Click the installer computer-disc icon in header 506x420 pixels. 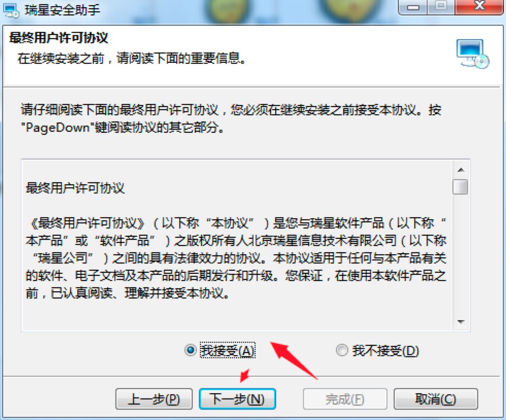(x=473, y=54)
